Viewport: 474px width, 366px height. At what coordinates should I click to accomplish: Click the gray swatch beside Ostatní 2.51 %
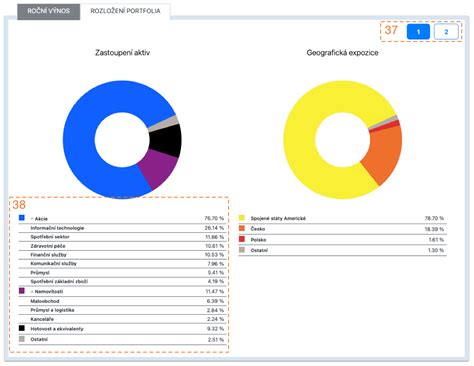coord(22,339)
